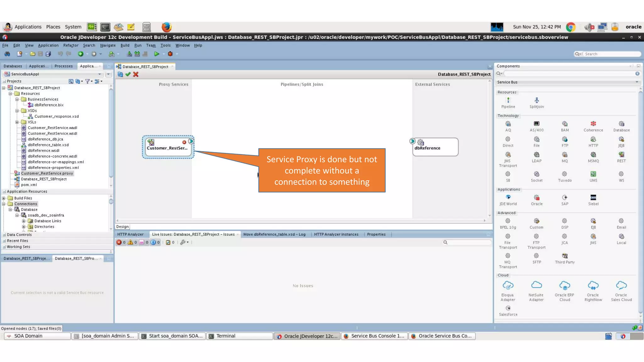Click the Components palette search field
The image size is (644, 362).
point(569,74)
